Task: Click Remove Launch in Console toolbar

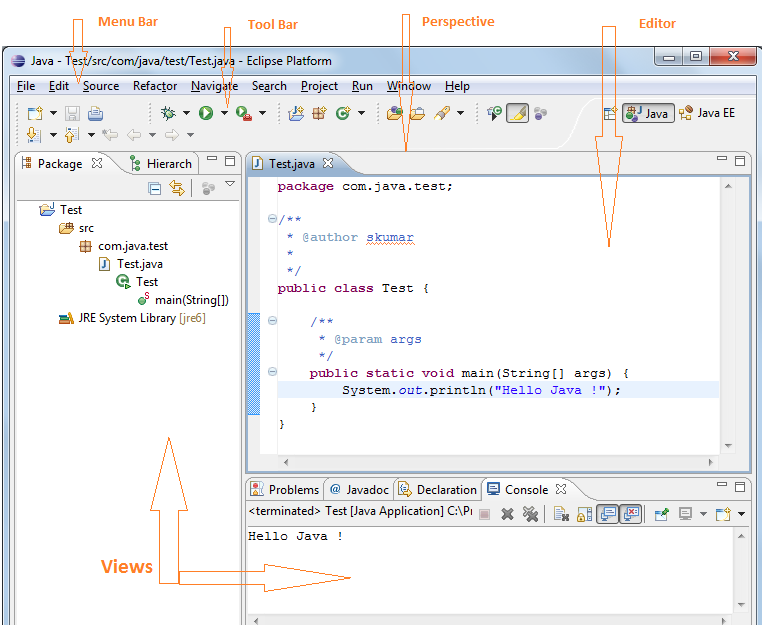Action: point(507,514)
